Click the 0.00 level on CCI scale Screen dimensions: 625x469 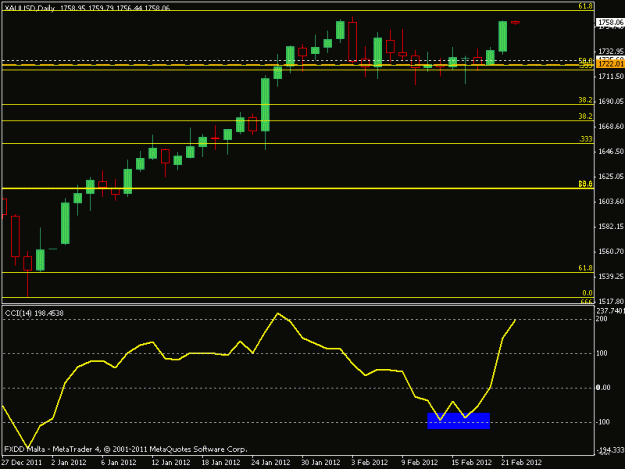pyautogui.click(x=603, y=388)
